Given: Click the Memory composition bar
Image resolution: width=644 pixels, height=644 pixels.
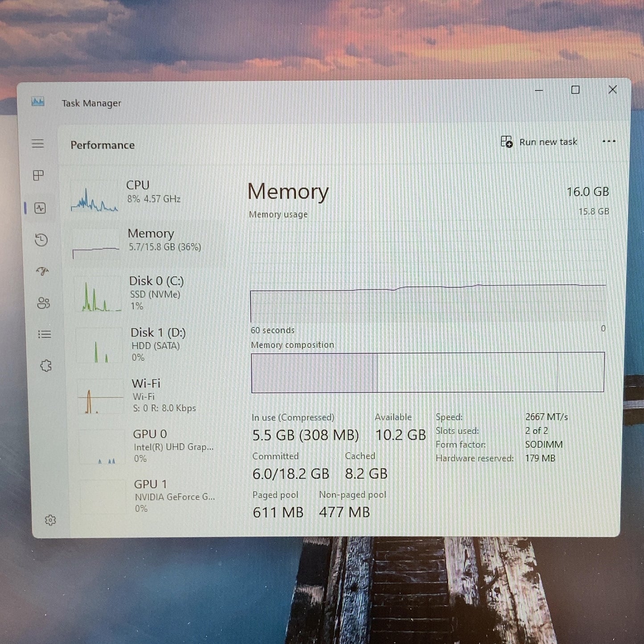Looking at the screenshot, I should click(428, 372).
